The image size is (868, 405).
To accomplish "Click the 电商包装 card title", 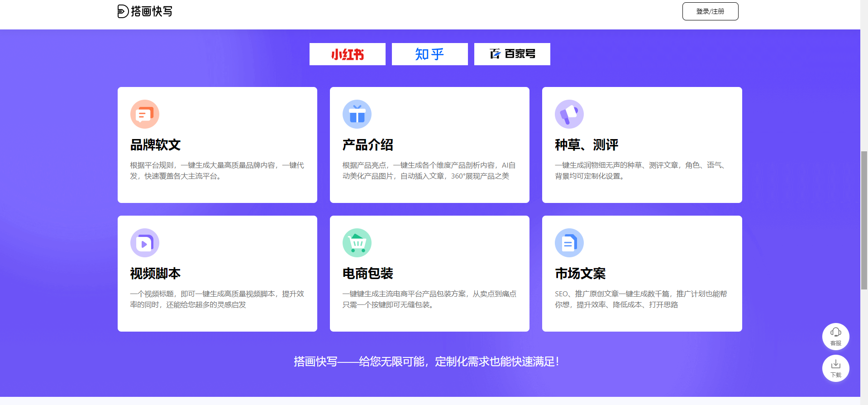I will tap(368, 274).
